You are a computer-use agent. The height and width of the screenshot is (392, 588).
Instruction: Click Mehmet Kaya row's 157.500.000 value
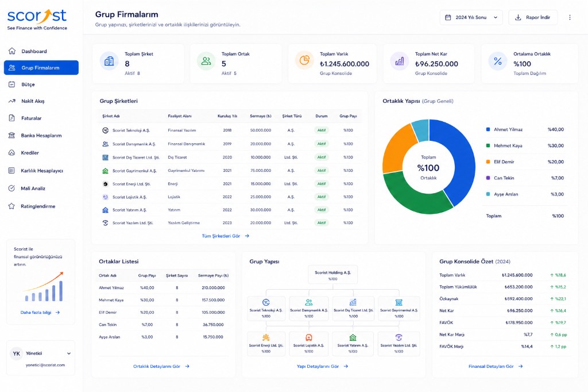coord(213,300)
